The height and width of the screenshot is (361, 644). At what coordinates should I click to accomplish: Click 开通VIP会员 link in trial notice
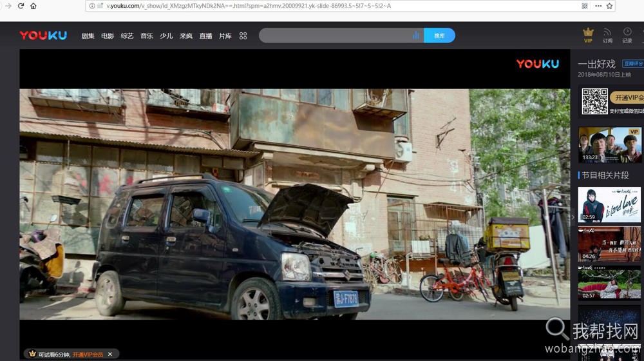click(88, 355)
